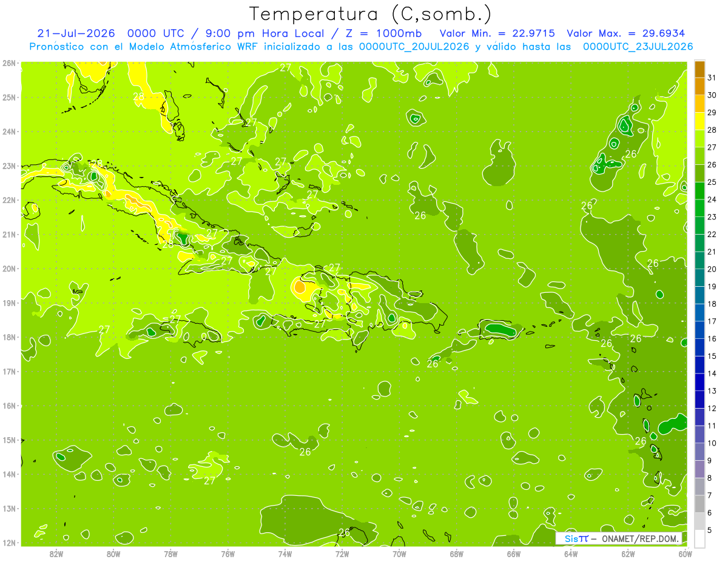Image resolution: width=728 pixels, height=562 pixels.
Task: Click the "16N" latitude label
Action: [8, 406]
